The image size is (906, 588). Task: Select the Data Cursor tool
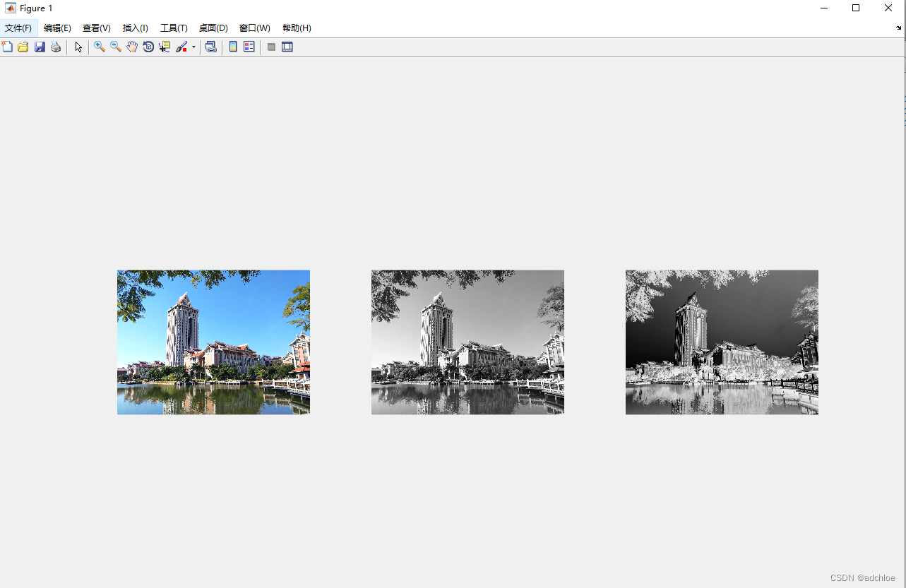165,47
